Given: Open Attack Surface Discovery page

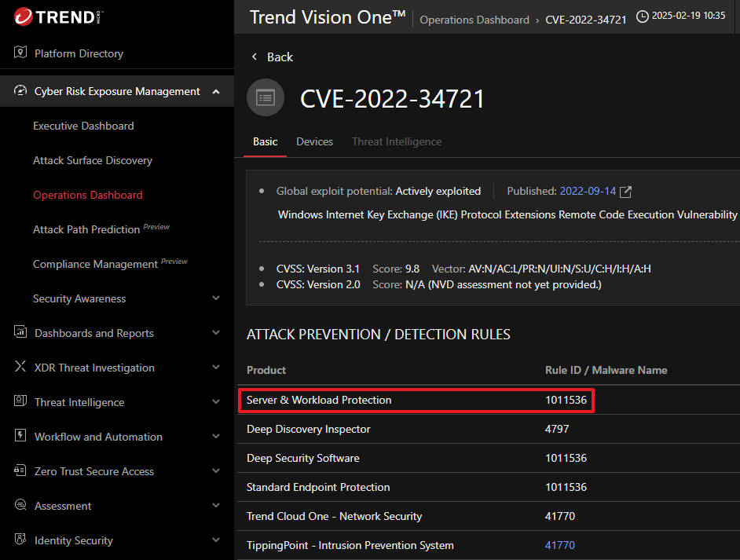Looking at the screenshot, I should pyautogui.click(x=93, y=160).
